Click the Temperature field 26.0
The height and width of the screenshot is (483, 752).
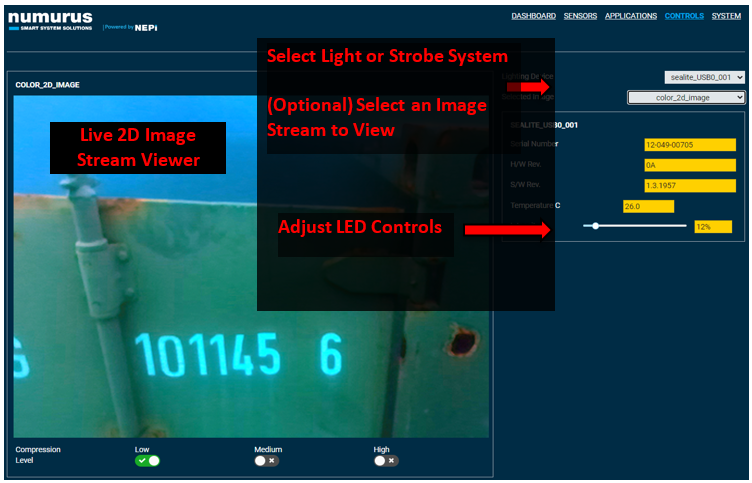(648, 206)
